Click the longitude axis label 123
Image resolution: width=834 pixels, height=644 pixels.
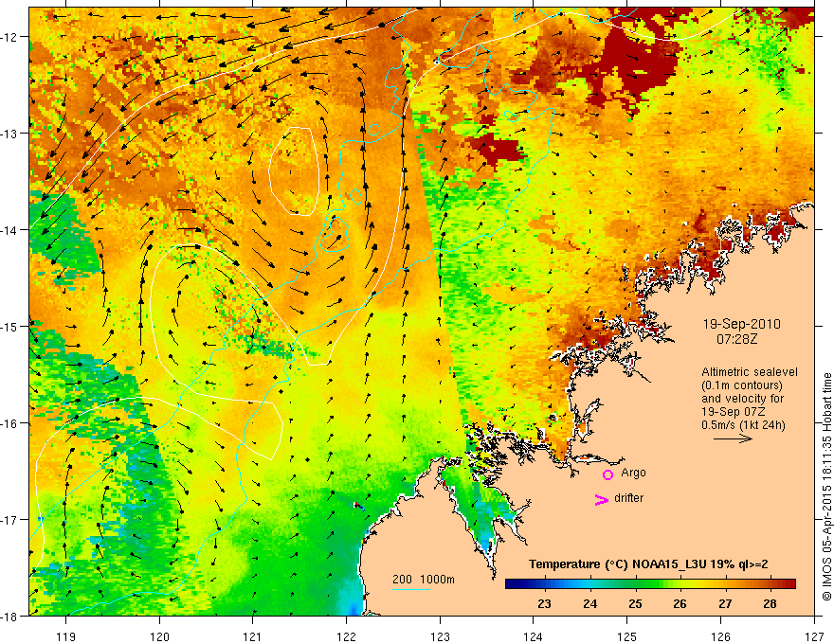[440, 636]
